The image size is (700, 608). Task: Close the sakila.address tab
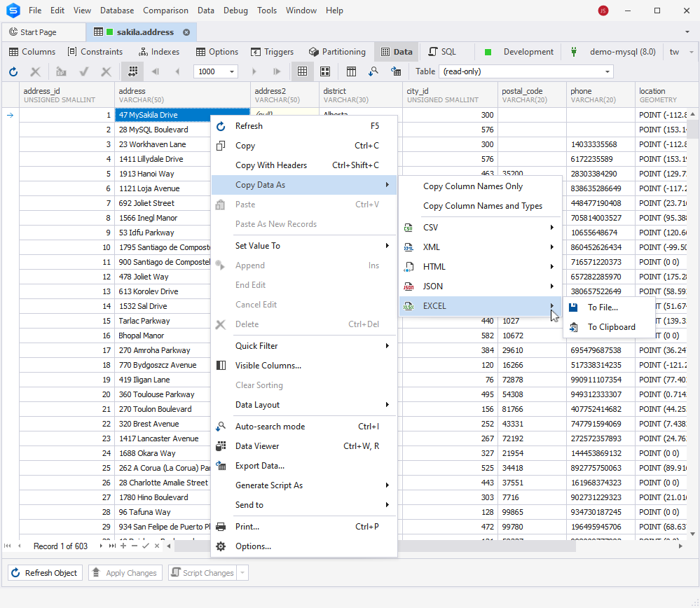(186, 32)
